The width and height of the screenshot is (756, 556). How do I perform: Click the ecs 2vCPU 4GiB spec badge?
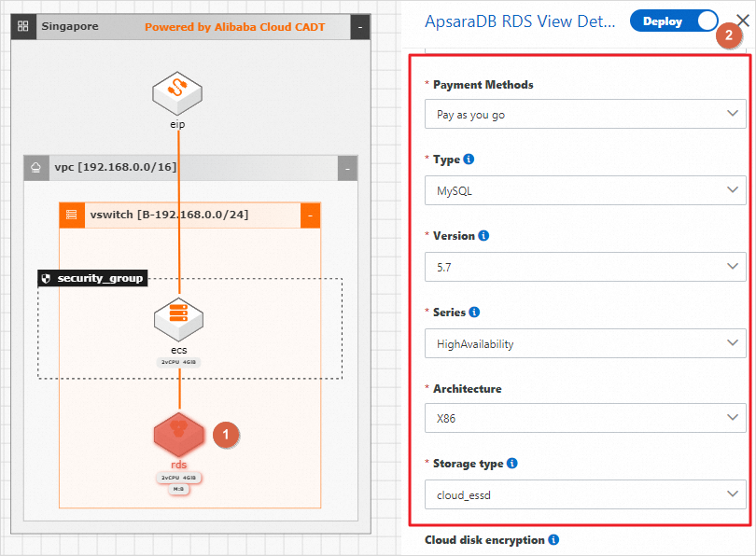(178, 362)
